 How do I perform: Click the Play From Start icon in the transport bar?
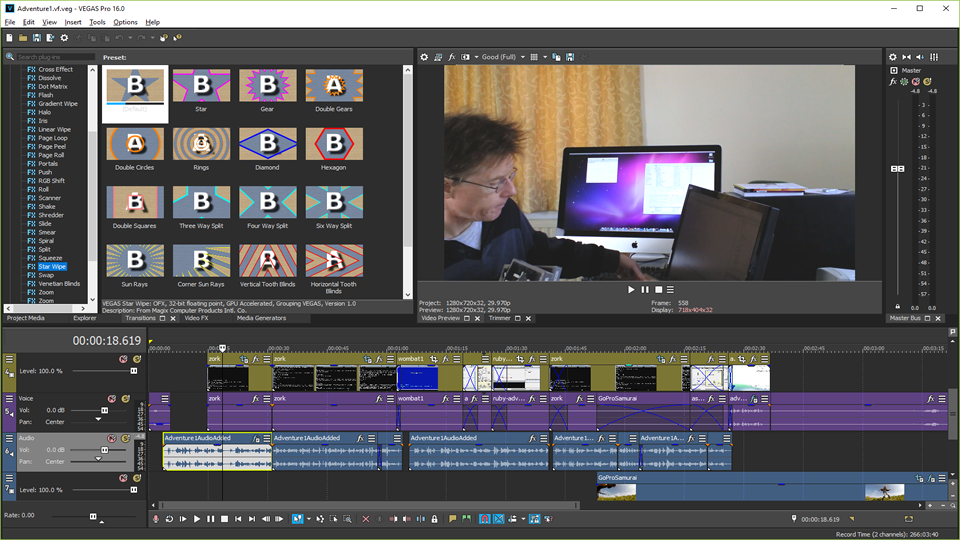[x=183, y=519]
